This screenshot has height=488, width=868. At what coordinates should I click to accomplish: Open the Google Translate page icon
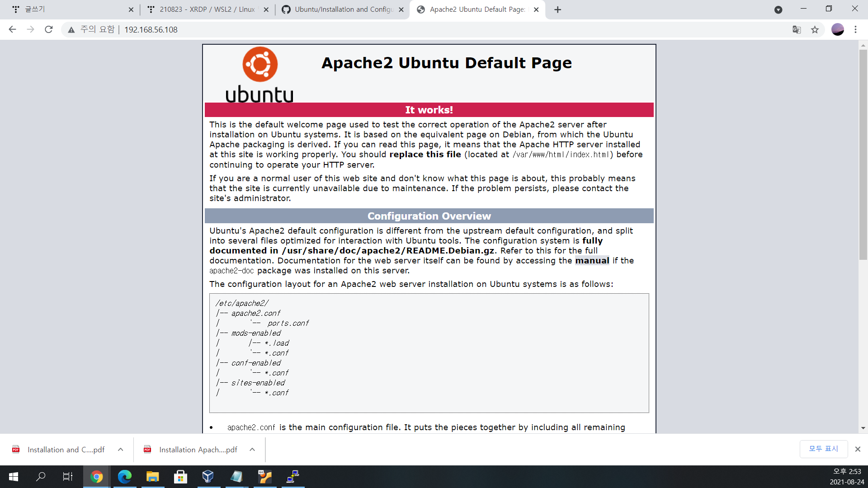(797, 29)
